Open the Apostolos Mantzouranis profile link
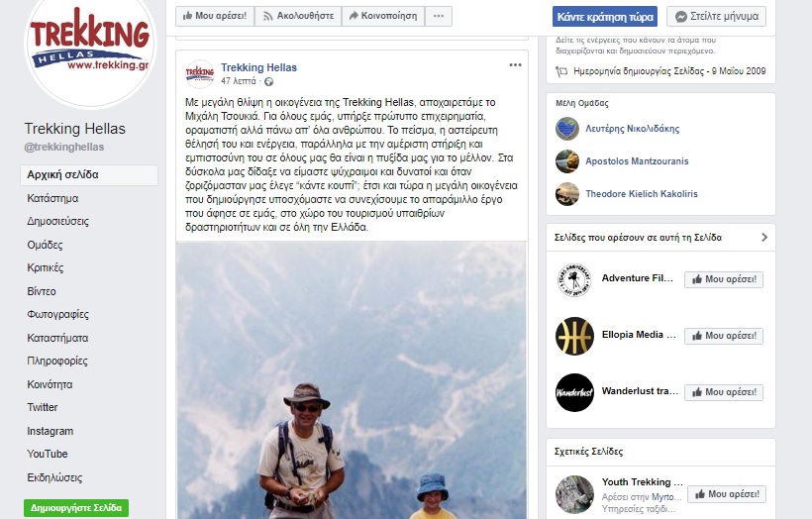Screen dimensions: 812x519 point(637,161)
